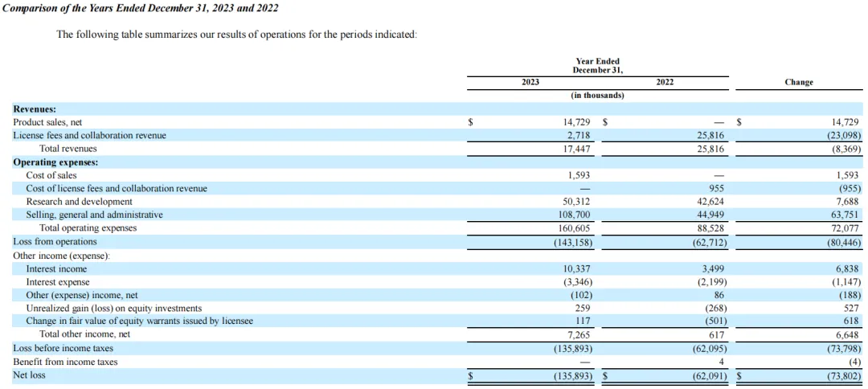
Task: Click the 2022 column header
Action: tap(665, 82)
